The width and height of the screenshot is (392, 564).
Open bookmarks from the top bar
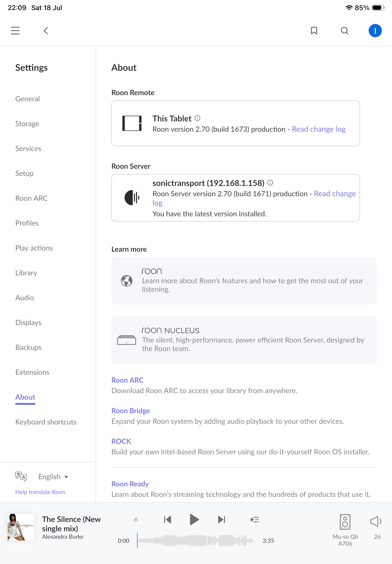(x=314, y=31)
